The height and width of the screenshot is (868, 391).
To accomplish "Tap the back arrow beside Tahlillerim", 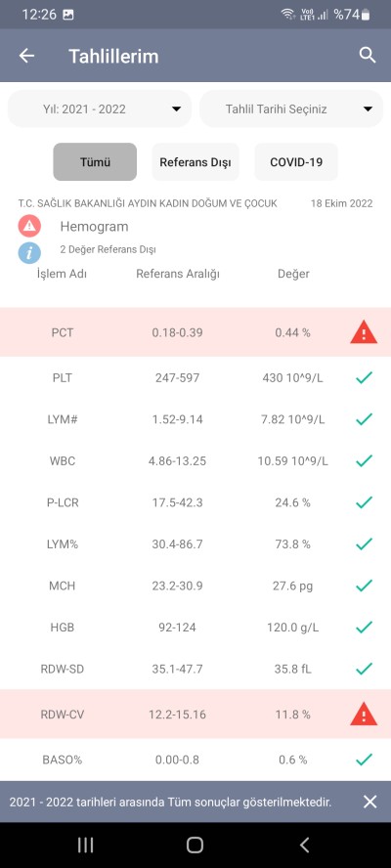I will 26,56.
